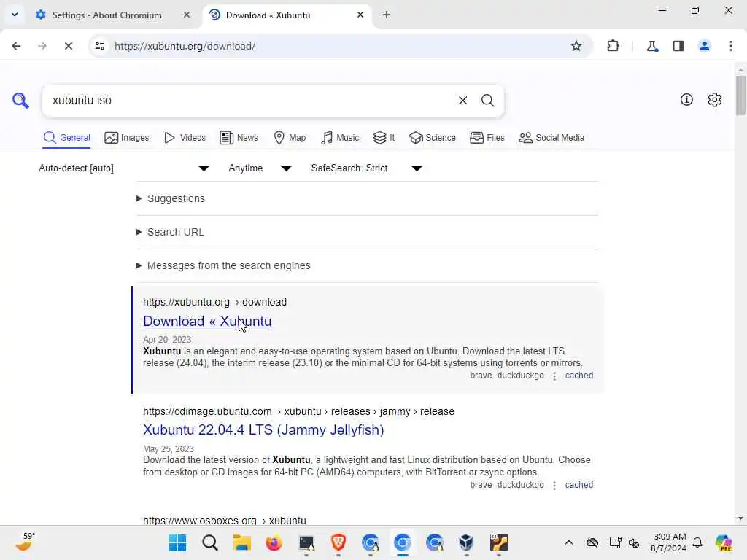Click the www.osboxes.org › xubuntu URL
Viewport: 747px width, 560px height.
[225, 521]
